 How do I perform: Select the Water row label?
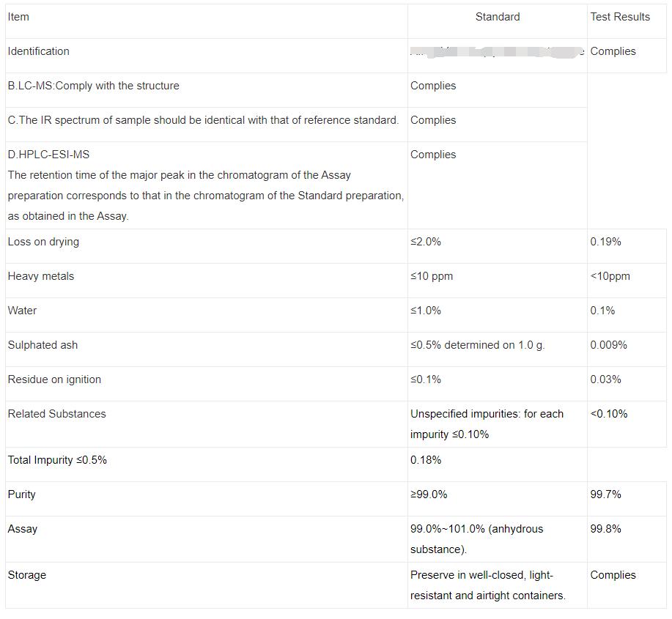click(x=23, y=311)
